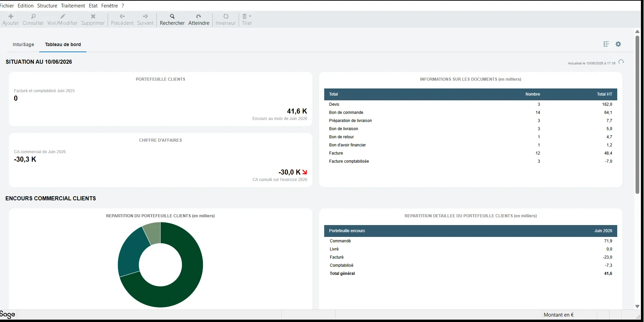The image size is (644, 322).
Task: Click the Actualisé le timestamp text
Action: 591,63
